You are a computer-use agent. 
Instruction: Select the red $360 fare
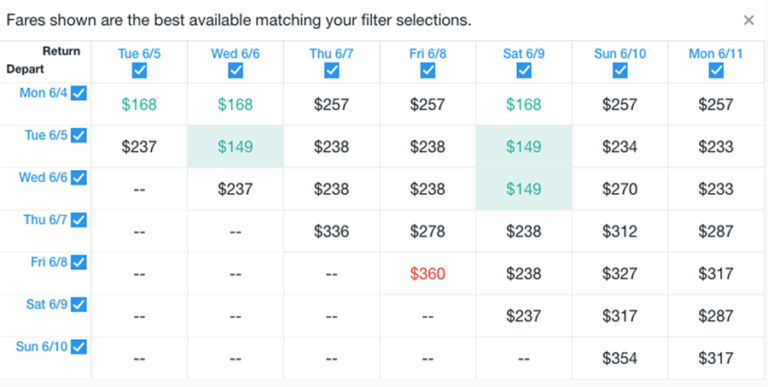tap(428, 273)
